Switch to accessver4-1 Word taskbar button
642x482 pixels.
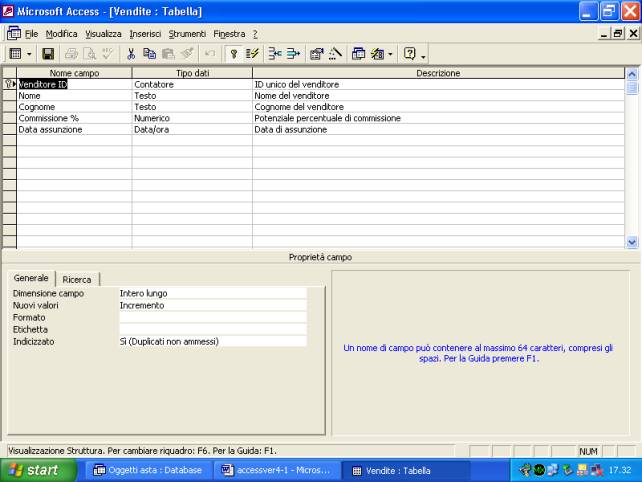(x=276, y=470)
